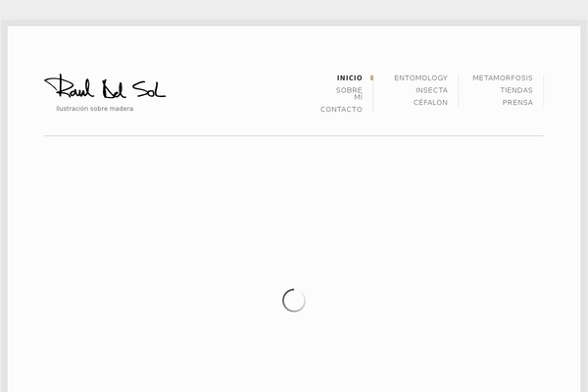Open the TIENDAS page

516,90
